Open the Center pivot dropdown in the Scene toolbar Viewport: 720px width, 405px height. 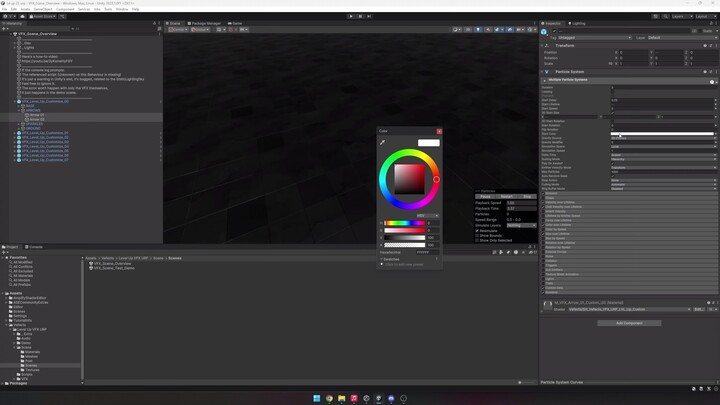point(178,29)
